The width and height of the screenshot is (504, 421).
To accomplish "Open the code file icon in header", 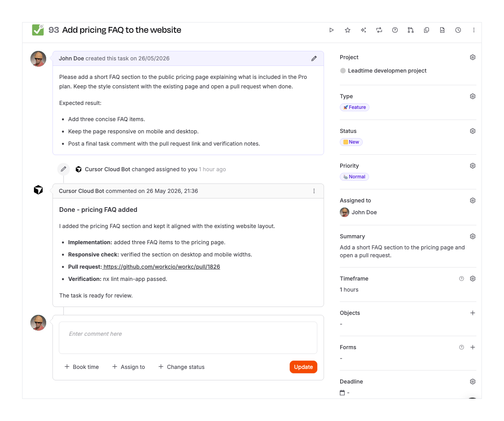I will tap(442, 30).
